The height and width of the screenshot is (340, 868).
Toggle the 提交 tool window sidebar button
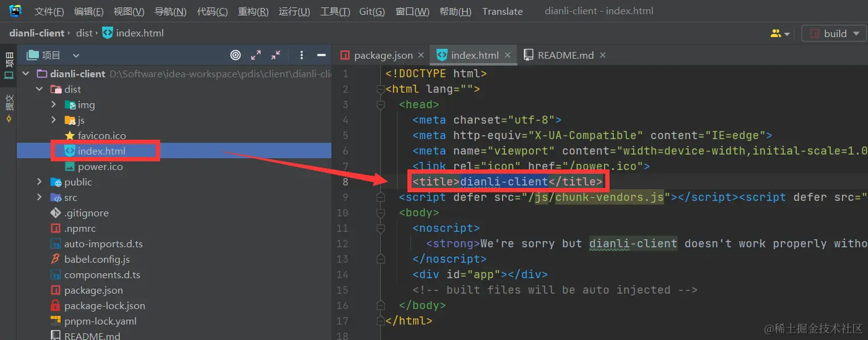pos(9,108)
